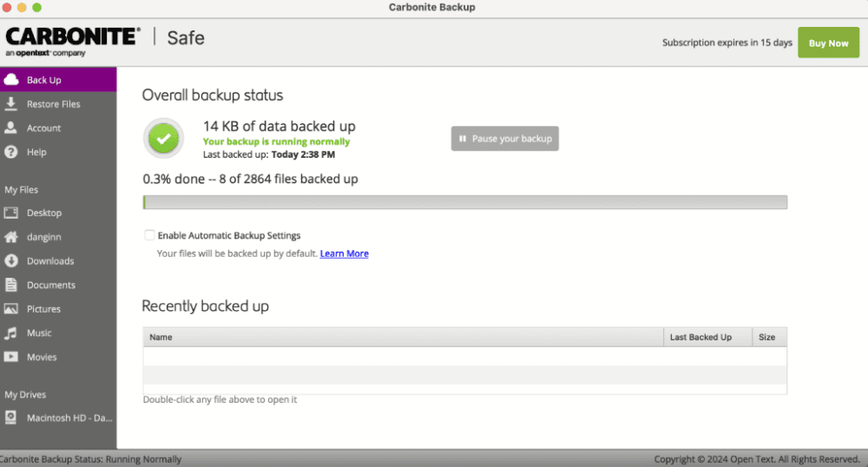Open the Movies icon in sidebar
Image resolution: width=868 pixels, height=467 pixels.
click(x=11, y=357)
